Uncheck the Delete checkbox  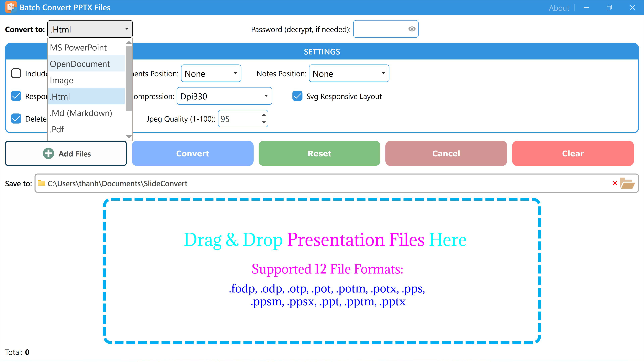coord(16,119)
